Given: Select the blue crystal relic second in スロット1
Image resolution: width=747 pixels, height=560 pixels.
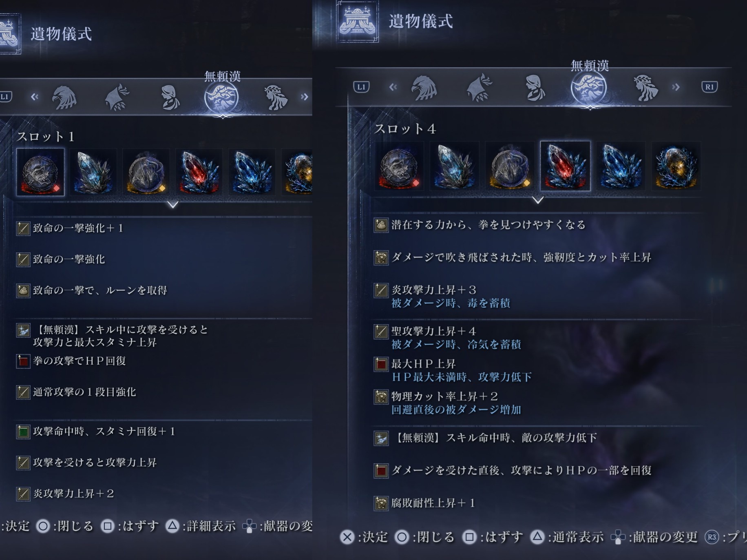Looking at the screenshot, I should 93,172.
